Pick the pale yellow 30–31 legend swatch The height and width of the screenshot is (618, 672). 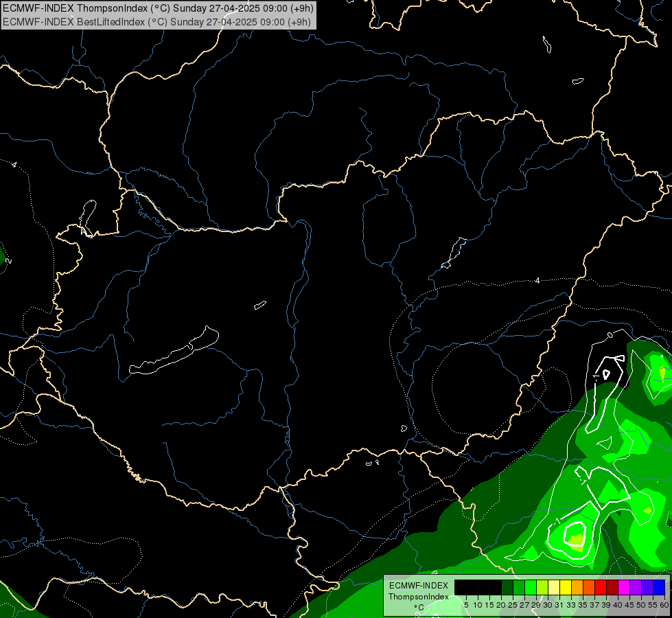pos(554,587)
